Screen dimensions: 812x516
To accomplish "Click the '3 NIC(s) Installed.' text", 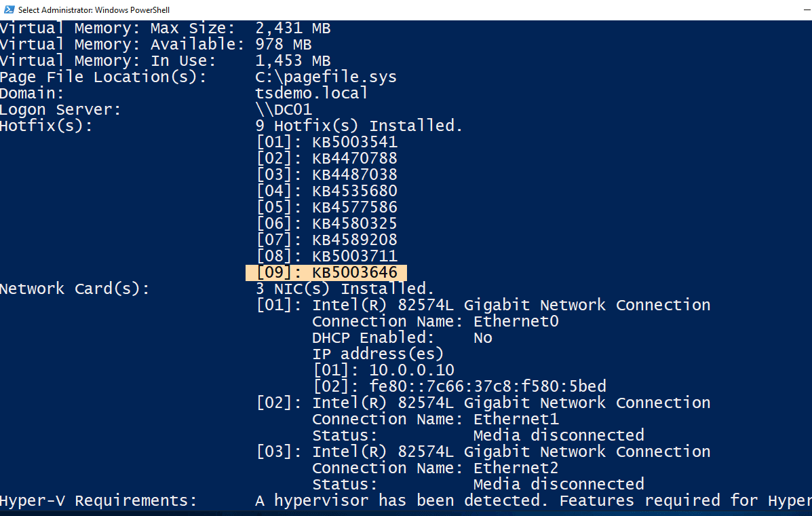I will coord(345,289).
